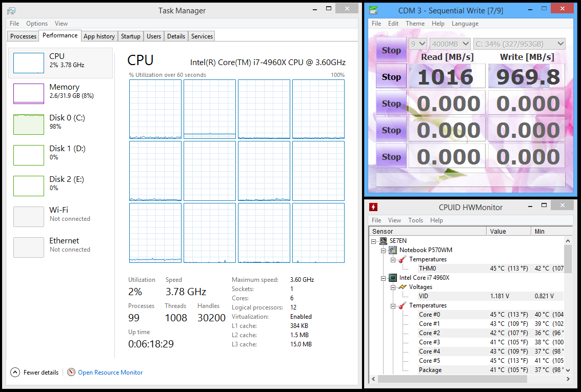Select the Core #3 temperature row
The image size is (581, 392).
pos(490,342)
